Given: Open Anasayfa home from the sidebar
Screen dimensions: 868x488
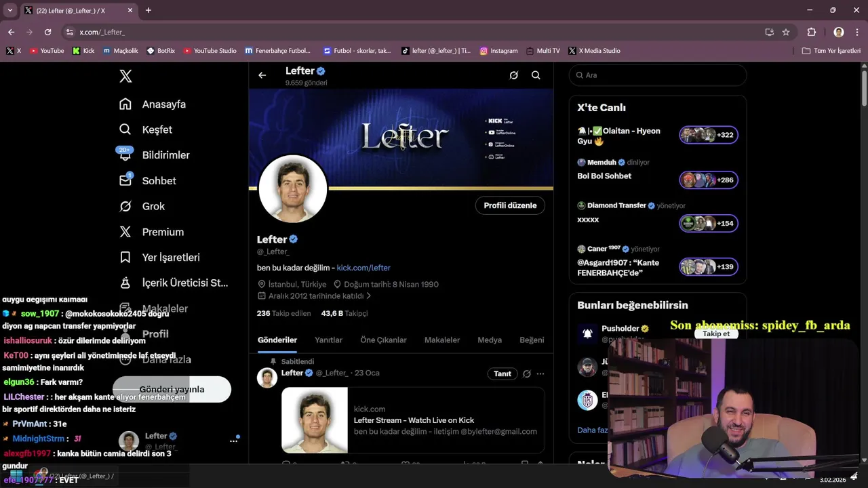Looking at the screenshot, I should coord(153,104).
